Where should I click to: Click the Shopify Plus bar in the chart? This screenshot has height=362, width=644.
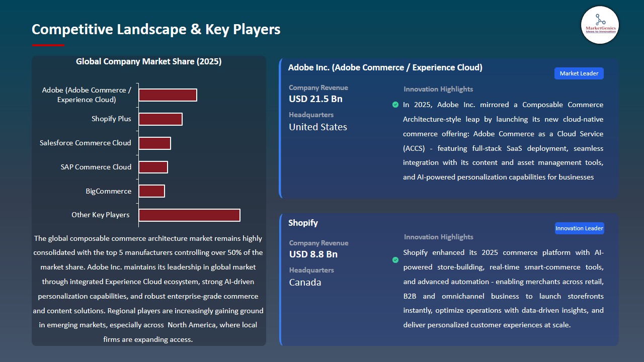point(161,119)
